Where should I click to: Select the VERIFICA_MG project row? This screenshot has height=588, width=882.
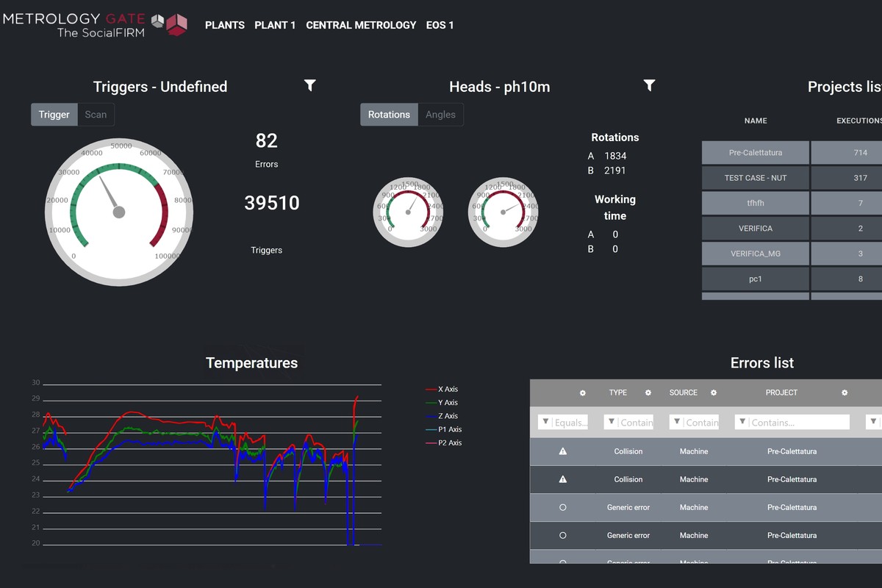coord(756,254)
